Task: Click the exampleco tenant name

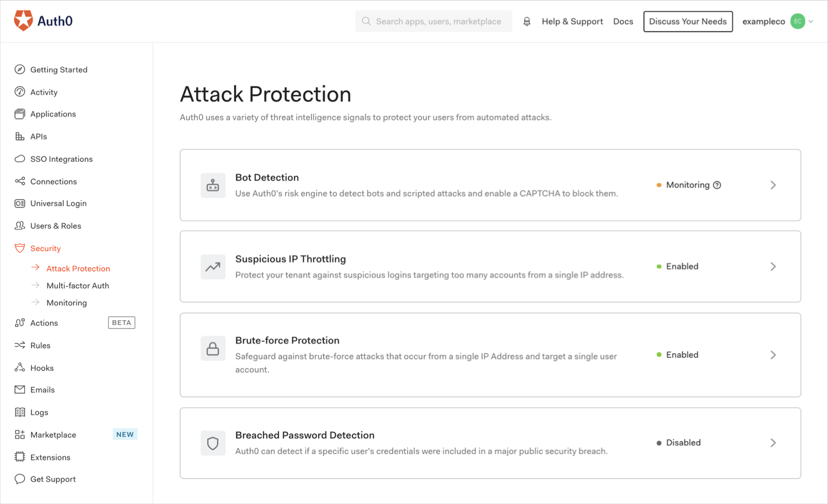Action: pyautogui.click(x=763, y=22)
